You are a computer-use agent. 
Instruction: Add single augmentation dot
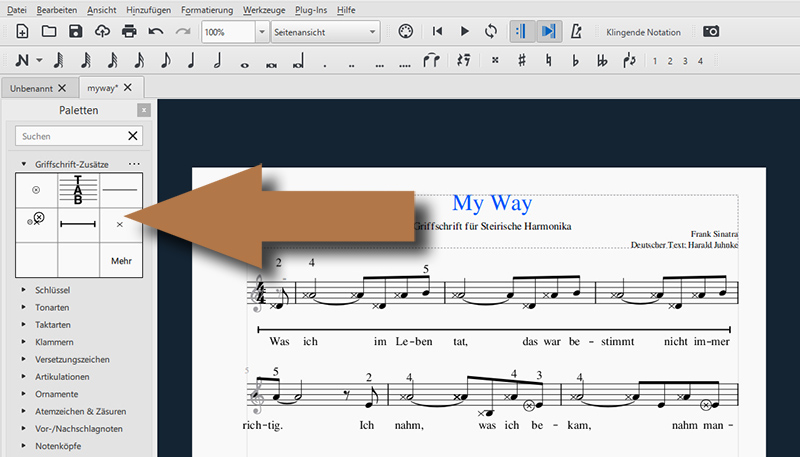tap(325, 65)
